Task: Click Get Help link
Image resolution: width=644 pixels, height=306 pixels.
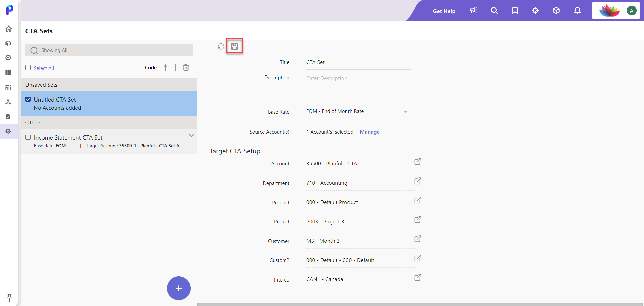Action: [x=444, y=11]
